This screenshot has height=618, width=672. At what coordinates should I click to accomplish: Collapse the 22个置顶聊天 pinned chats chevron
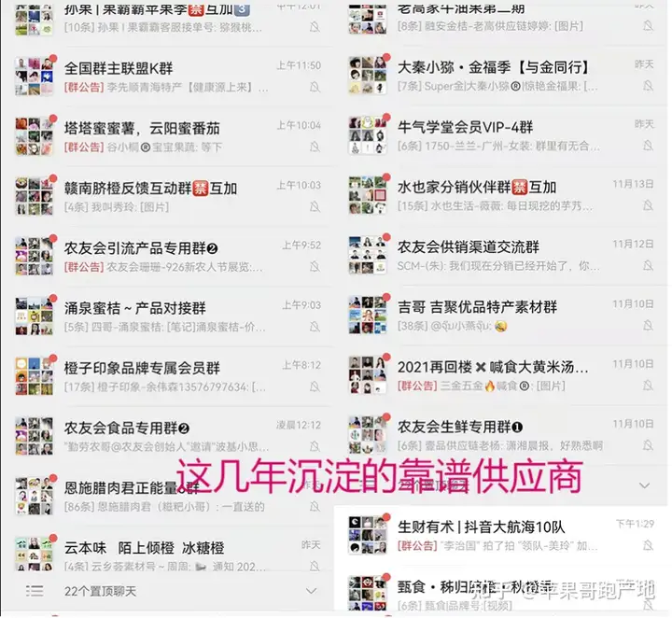click(x=312, y=591)
